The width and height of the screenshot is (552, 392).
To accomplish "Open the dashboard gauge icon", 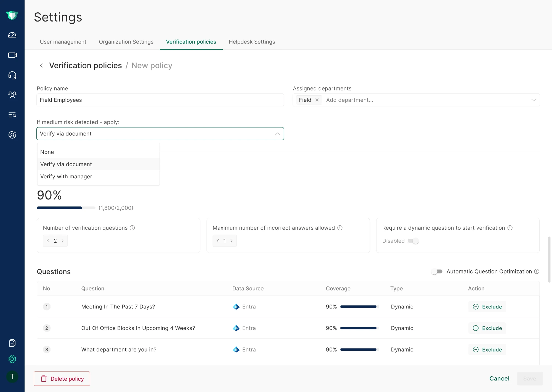I will (x=12, y=35).
